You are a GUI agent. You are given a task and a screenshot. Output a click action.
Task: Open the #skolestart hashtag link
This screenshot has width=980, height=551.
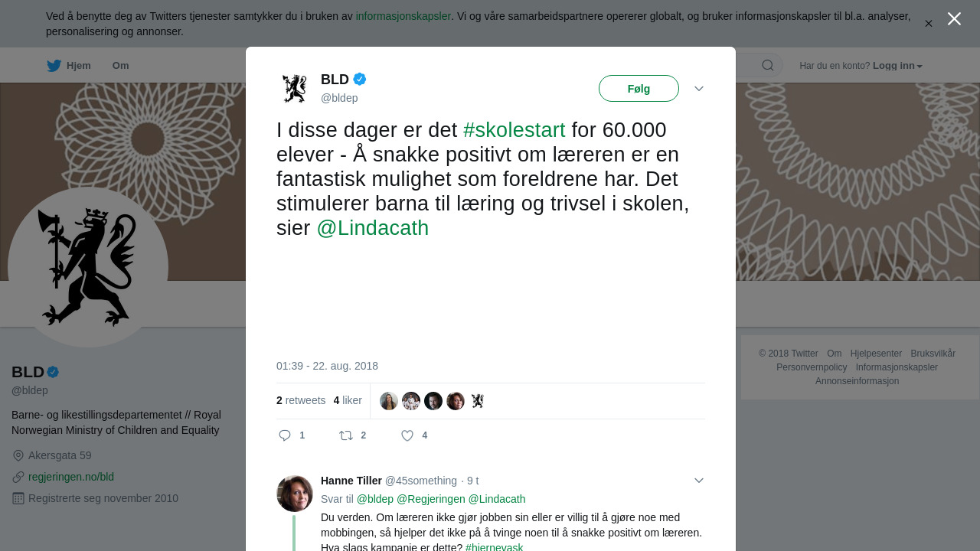click(x=514, y=130)
